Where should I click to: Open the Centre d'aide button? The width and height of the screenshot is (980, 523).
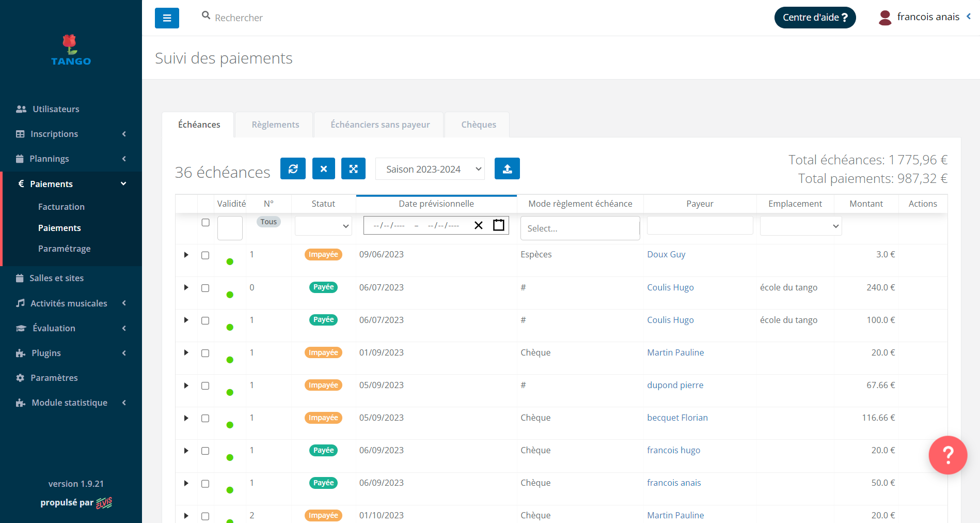(815, 18)
